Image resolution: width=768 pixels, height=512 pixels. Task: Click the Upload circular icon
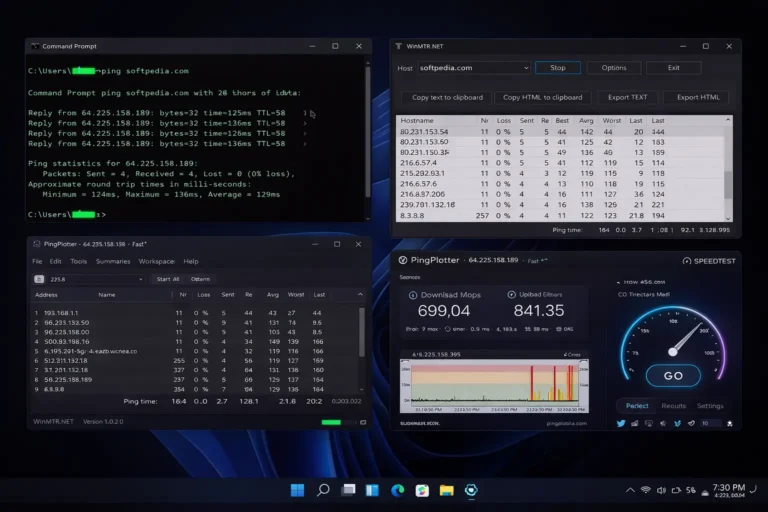[x=511, y=294]
